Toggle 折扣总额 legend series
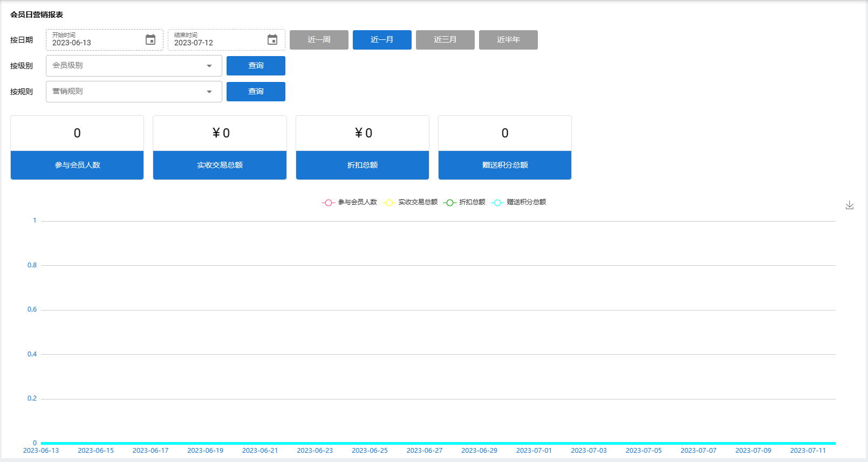 (464, 202)
